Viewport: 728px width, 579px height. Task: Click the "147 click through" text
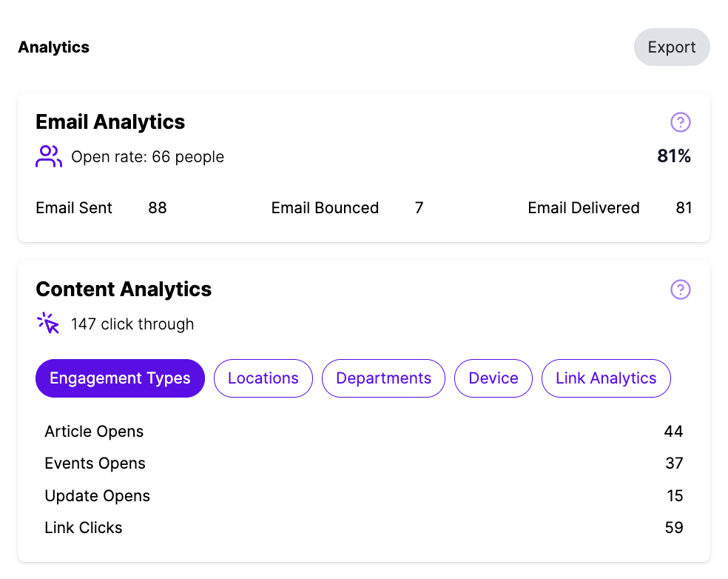(x=132, y=324)
